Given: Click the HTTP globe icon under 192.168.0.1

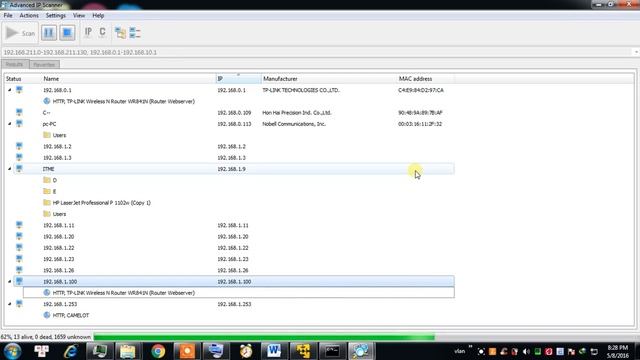Looking at the screenshot, I should [47, 101].
